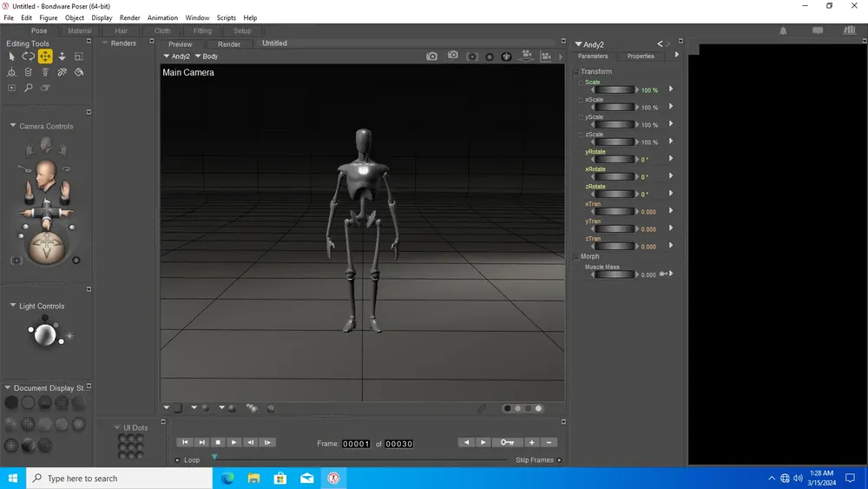Open the Render menu
The height and width of the screenshot is (489, 868).
(129, 17)
